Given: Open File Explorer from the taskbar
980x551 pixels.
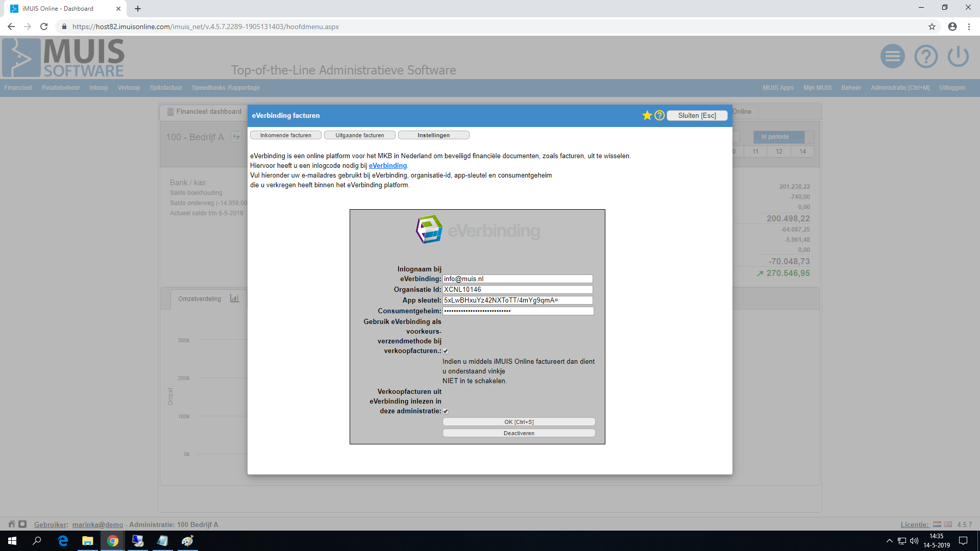Looking at the screenshot, I should pos(87,541).
